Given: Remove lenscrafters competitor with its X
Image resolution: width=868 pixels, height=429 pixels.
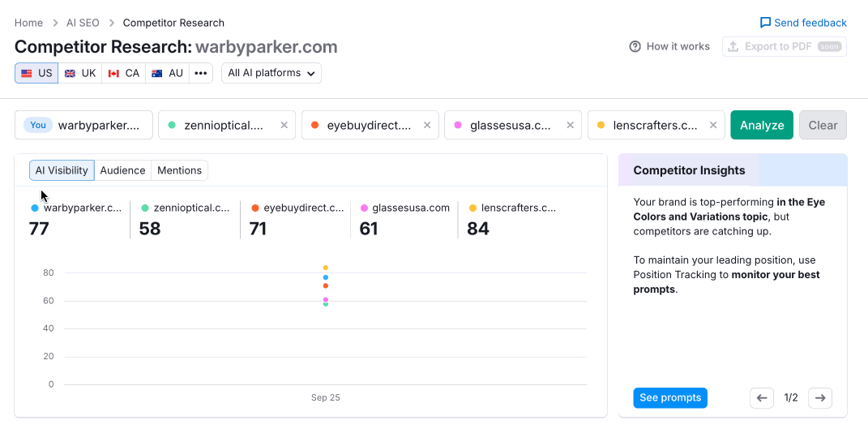Looking at the screenshot, I should [x=713, y=125].
